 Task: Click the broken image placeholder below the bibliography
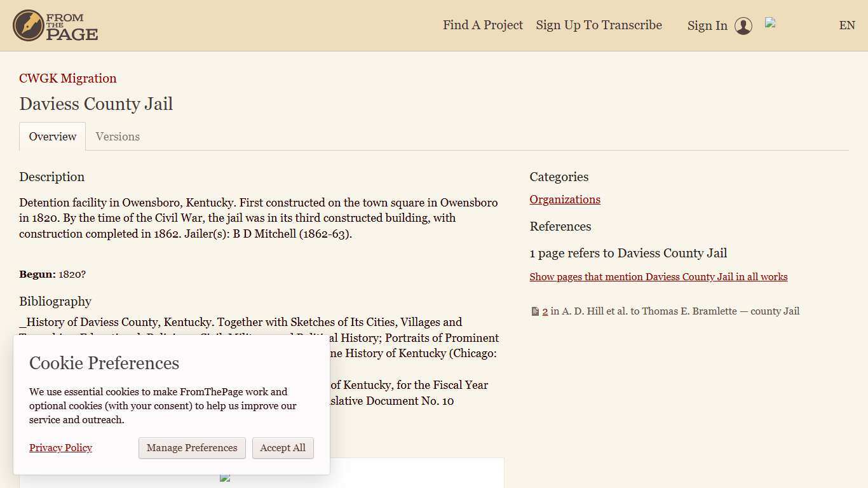(x=225, y=477)
